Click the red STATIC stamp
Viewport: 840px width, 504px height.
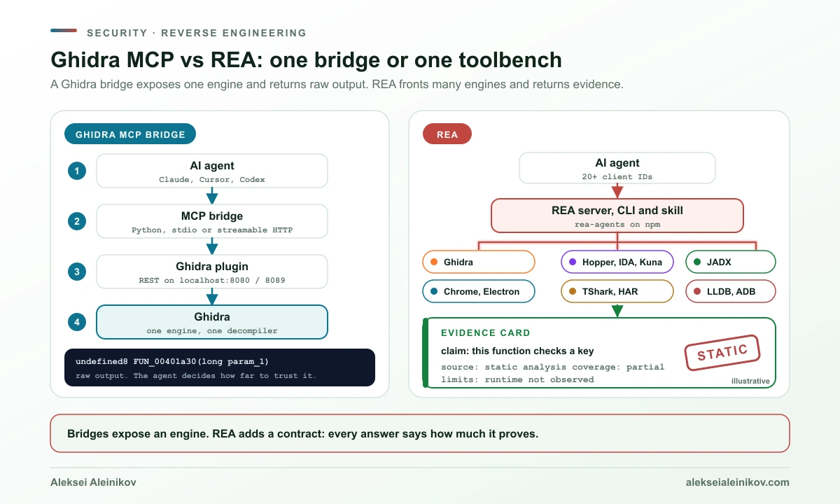pyautogui.click(x=722, y=353)
